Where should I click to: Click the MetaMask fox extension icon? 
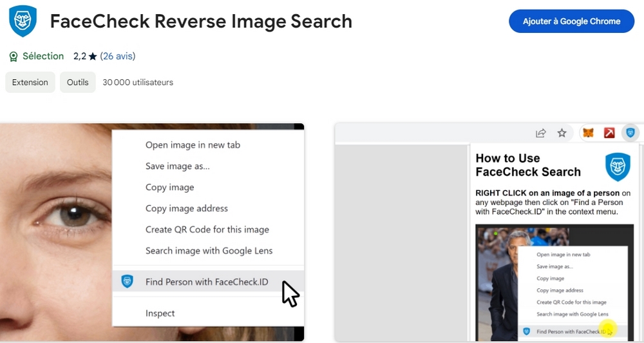click(589, 133)
